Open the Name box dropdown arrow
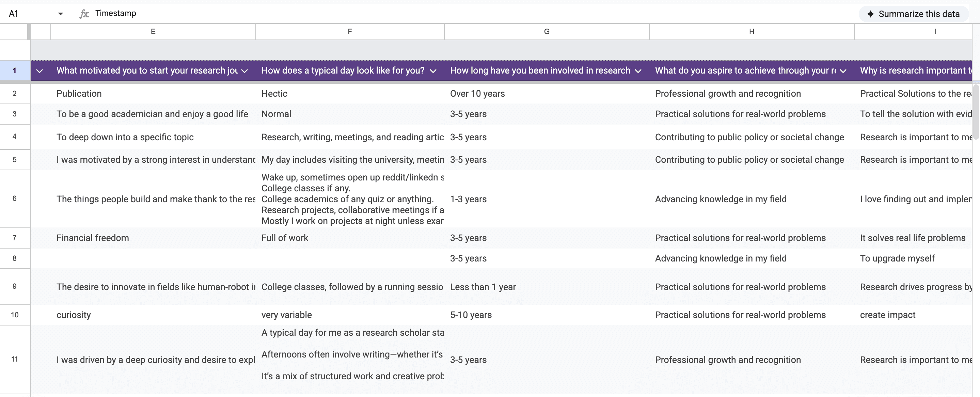This screenshot has width=980, height=397. 60,14
